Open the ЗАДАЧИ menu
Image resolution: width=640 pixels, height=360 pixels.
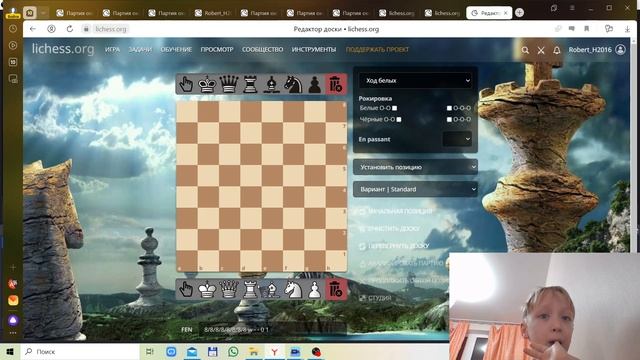pos(140,49)
